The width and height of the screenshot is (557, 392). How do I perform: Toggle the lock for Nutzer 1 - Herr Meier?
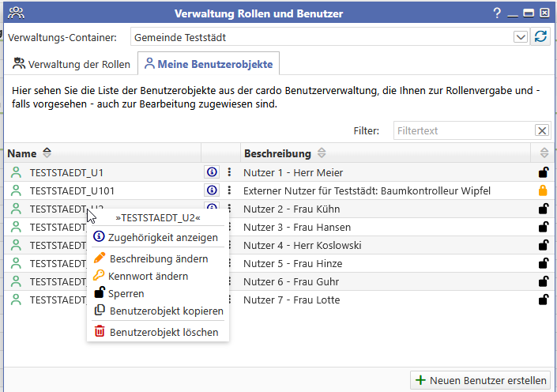543,172
